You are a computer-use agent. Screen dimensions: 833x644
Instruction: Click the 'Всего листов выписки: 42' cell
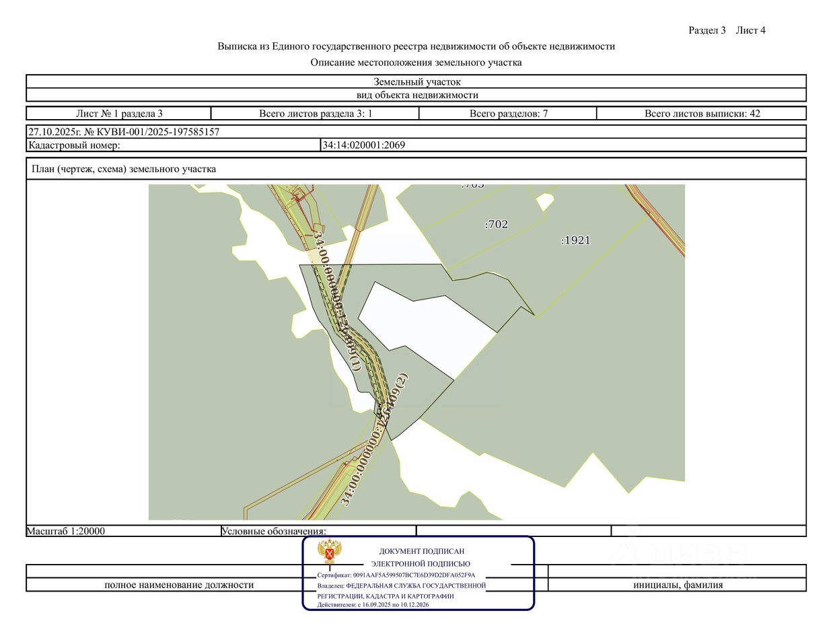[x=702, y=113]
